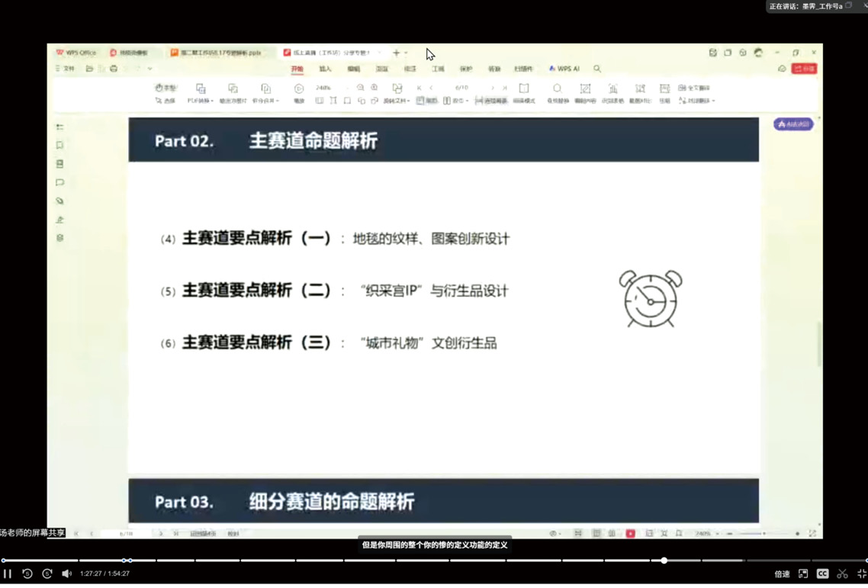This screenshot has width=868, height=588.
Task: Open the bookmark panel in left sidebar
Action: [59, 145]
